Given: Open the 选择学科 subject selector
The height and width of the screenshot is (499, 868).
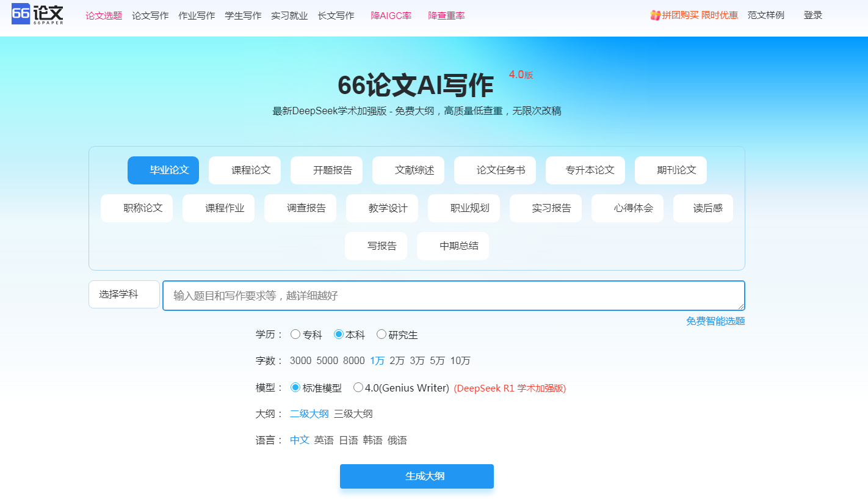Looking at the screenshot, I should (124, 294).
